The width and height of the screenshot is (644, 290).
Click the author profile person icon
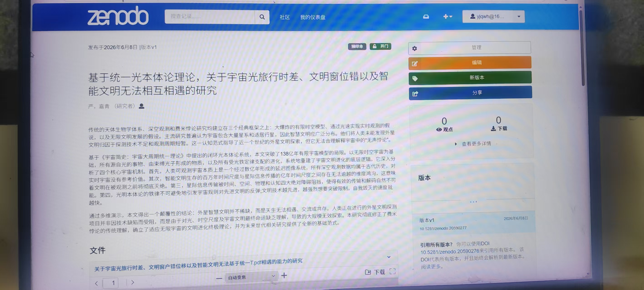click(142, 106)
